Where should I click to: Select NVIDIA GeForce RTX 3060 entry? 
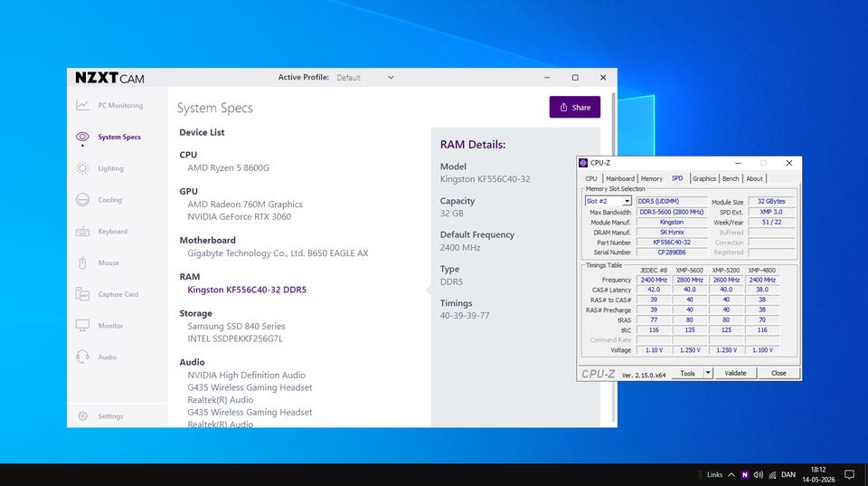tap(239, 216)
